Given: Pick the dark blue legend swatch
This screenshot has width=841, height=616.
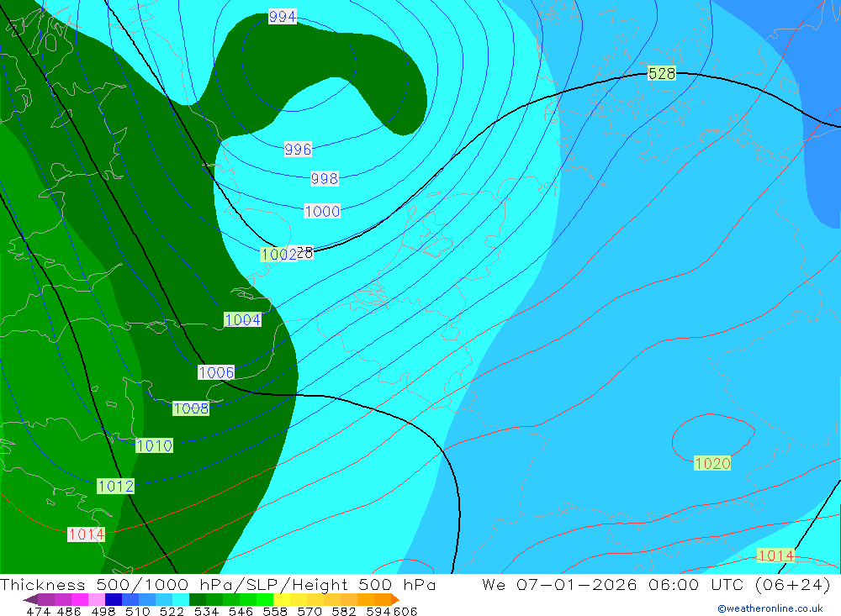Looking at the screenshot, I should click(x=114, y=599).
